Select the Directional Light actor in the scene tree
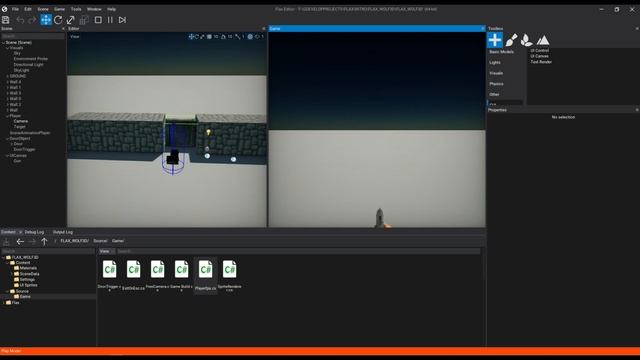The image size is (640, 360). [28, 65]
